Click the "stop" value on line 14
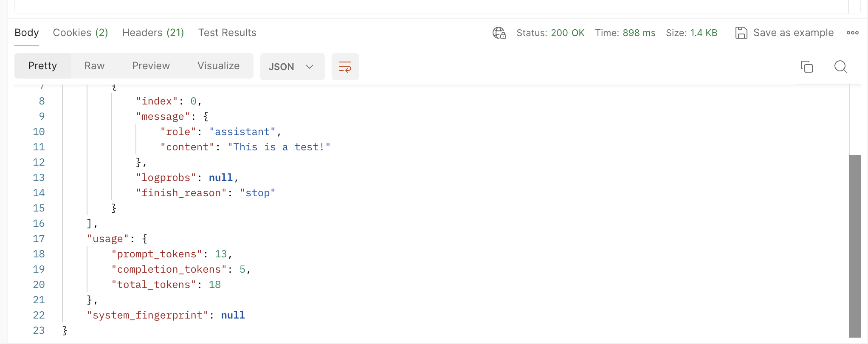Viewport: 868px width, 344px height. [x=257, y=193]
